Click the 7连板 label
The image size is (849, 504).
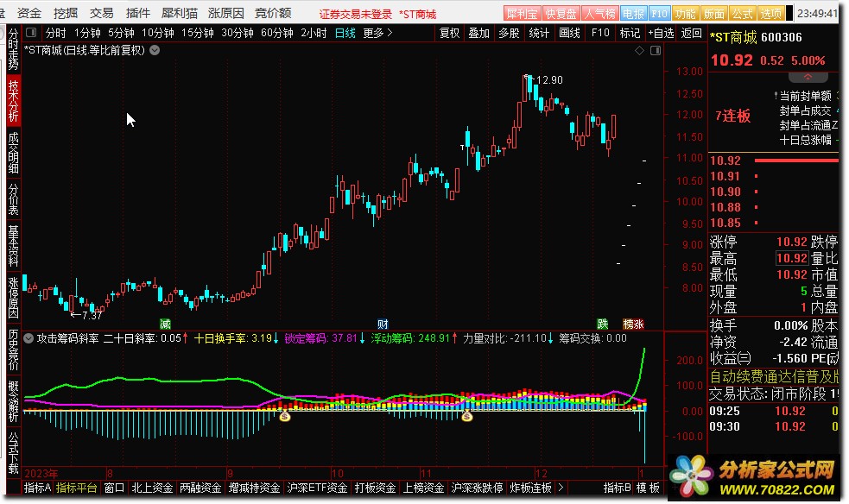tap(732, 116)
